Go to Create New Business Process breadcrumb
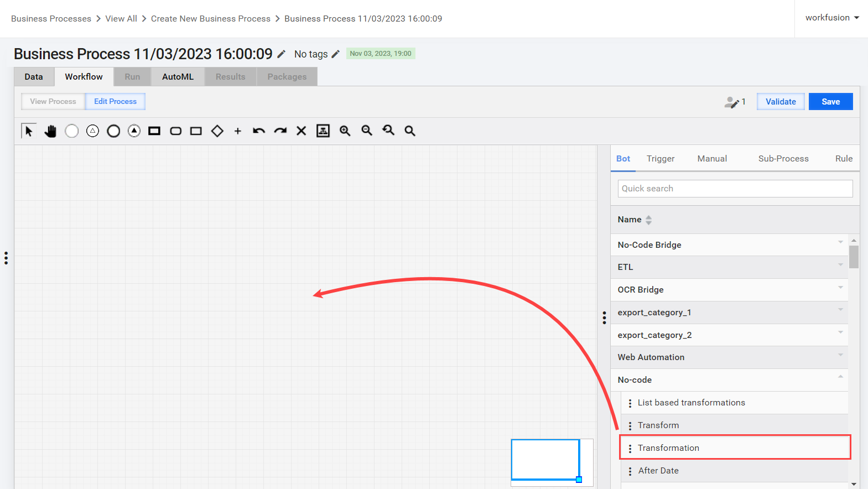 (x=211, y=19)
